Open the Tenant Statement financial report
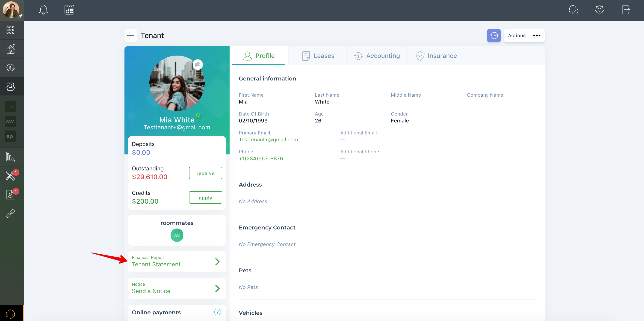Image resolution: width=644 pixels, height=321 pixels. (177, 262)
